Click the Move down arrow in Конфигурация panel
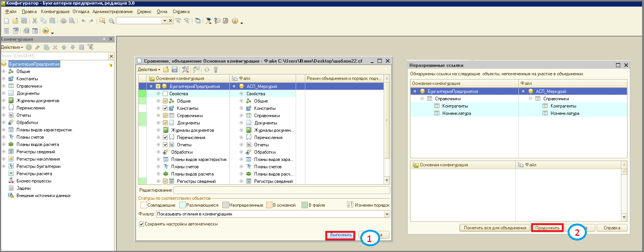Image resolution: width=644 pixels, height=252 pixels. [x=73, y=47]
